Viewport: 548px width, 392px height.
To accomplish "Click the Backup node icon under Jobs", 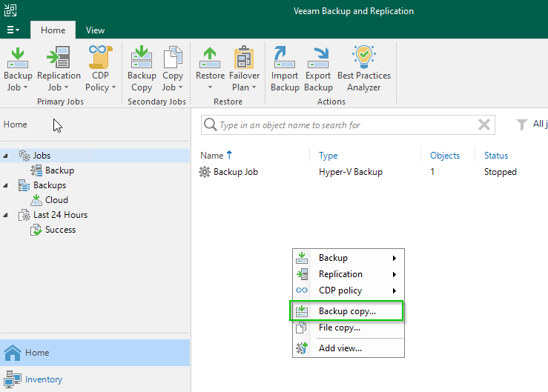I will 36,170.
